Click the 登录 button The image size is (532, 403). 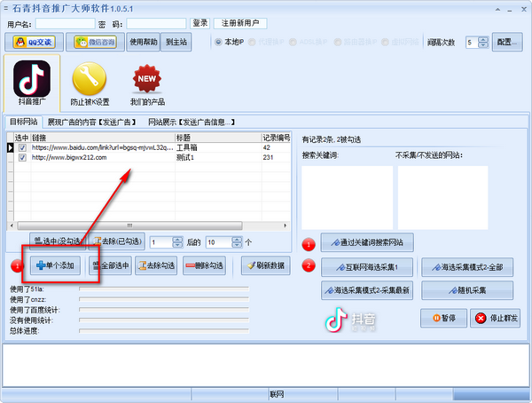(x=199, y=23)
